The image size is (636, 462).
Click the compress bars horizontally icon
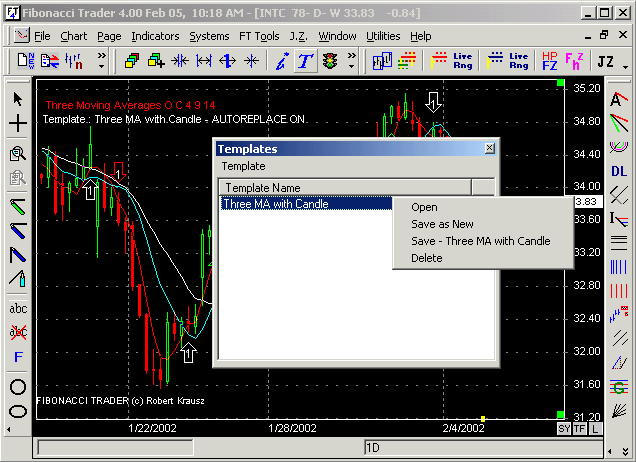[180, 61]
